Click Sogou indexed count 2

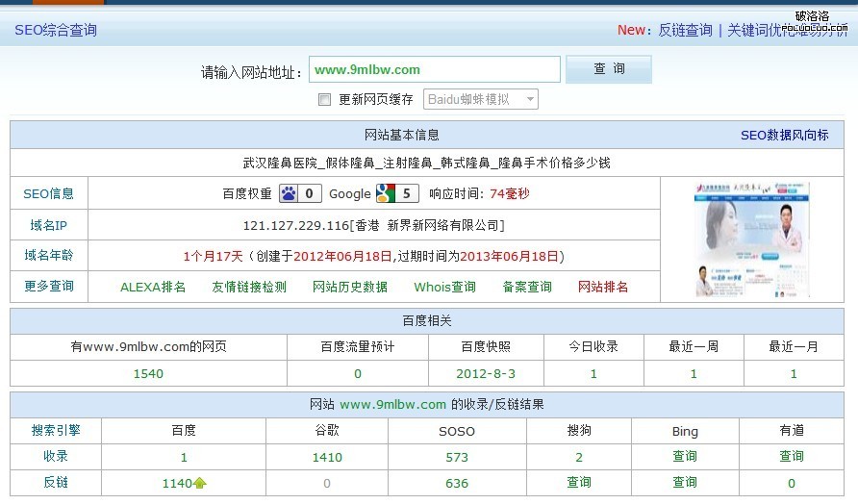579,457
